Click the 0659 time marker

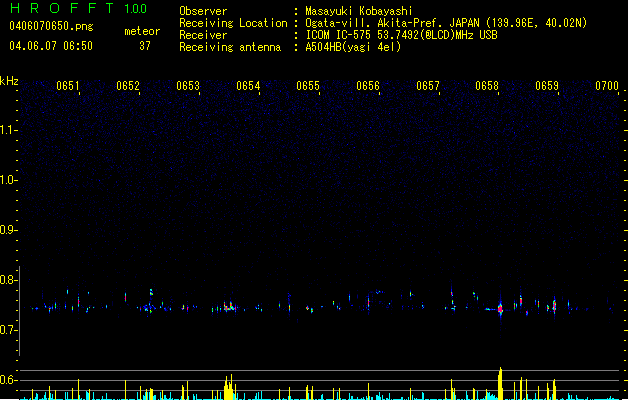[x=547, y=86]
